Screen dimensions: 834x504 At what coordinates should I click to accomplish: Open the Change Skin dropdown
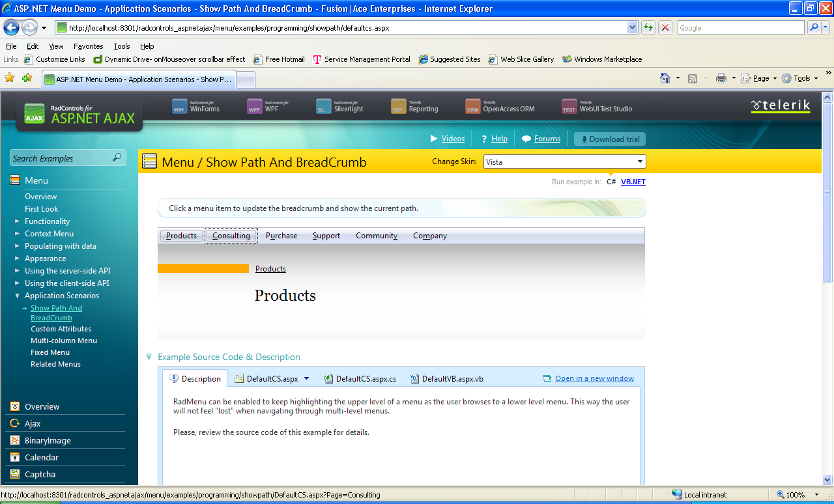coord(640,161)
